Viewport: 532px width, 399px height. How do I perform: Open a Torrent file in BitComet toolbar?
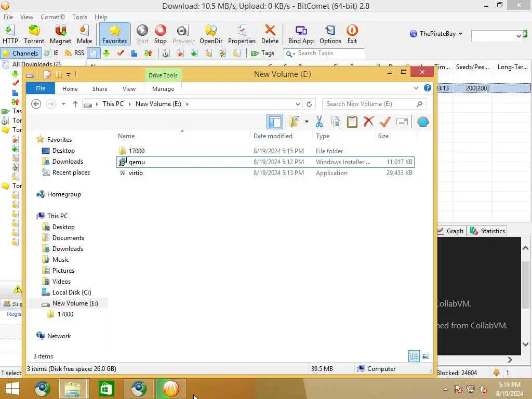(34, 34)
